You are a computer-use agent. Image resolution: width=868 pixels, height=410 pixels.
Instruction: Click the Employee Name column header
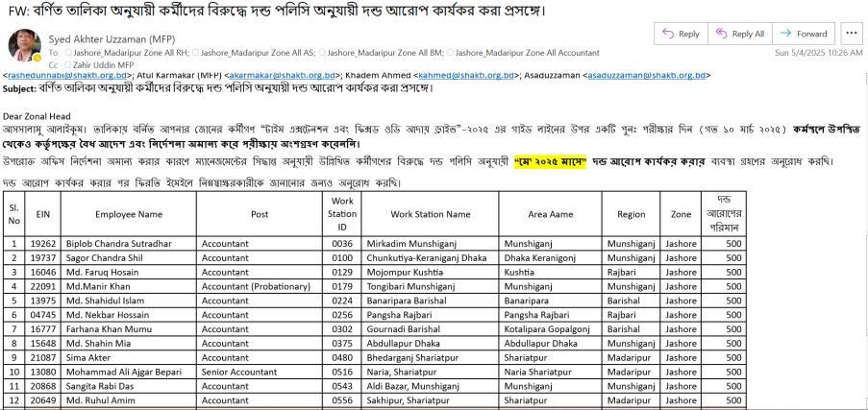pyautogui.click(x=129, y=214)
